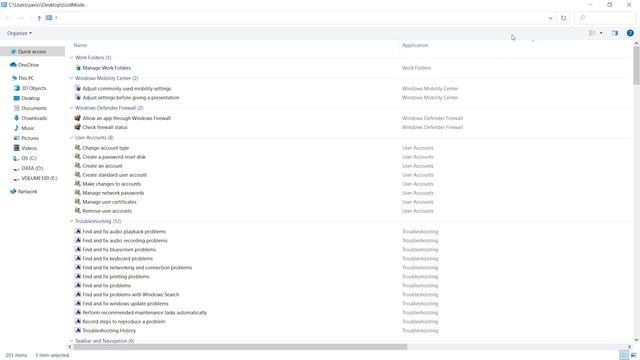The width and height of the screenshot is (640, 360).
Task: Click the Network icon in sidebar
Action: (13, 191)
